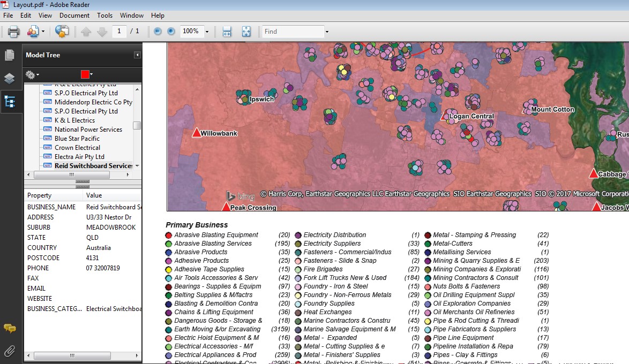The height and width of the screenshot is (364, 629).
Task: Select National Power Services in the Model Tree
Action: (85, 129)
